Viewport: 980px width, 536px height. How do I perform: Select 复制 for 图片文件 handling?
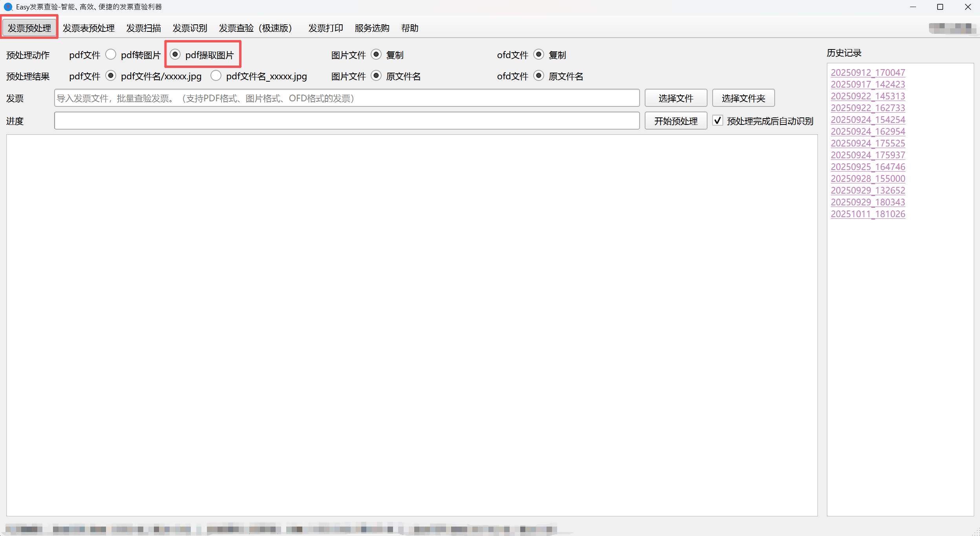pos(376,55)
